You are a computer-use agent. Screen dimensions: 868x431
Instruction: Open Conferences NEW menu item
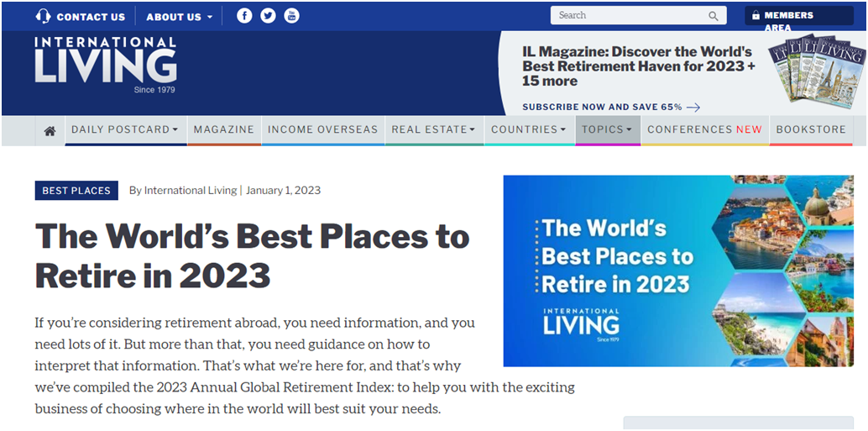[x=704, y=129]
